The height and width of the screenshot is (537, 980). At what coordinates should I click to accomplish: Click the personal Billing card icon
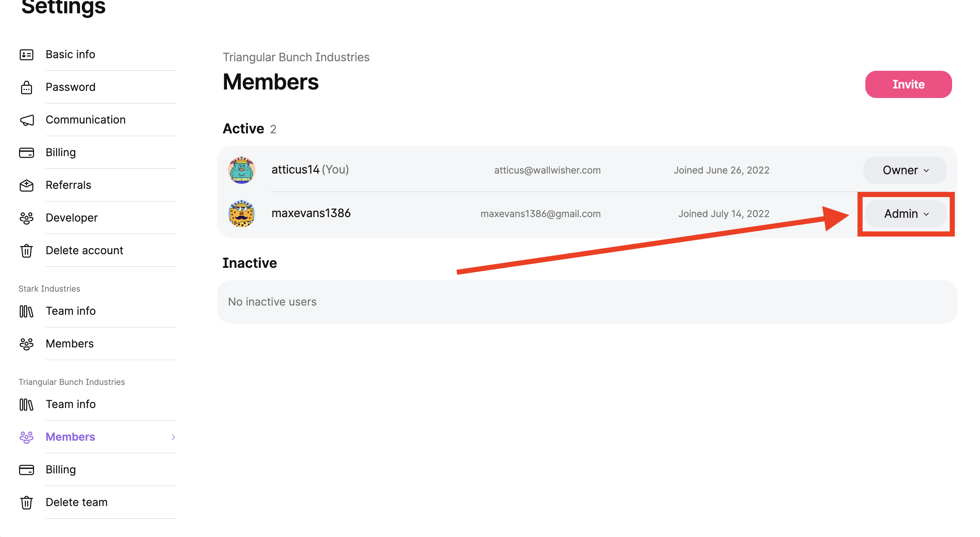click(x=26, y=153)
